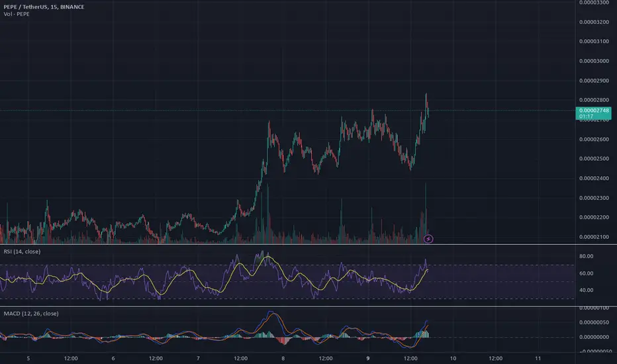This screenshot has height=364, width=617.
Task: Click the 12:00 label between dates 5 and 6
Action: [71, 359]
